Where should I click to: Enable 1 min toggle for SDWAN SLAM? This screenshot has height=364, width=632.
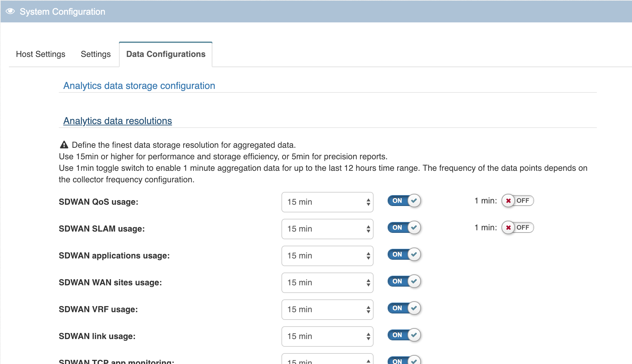(517, 227)
